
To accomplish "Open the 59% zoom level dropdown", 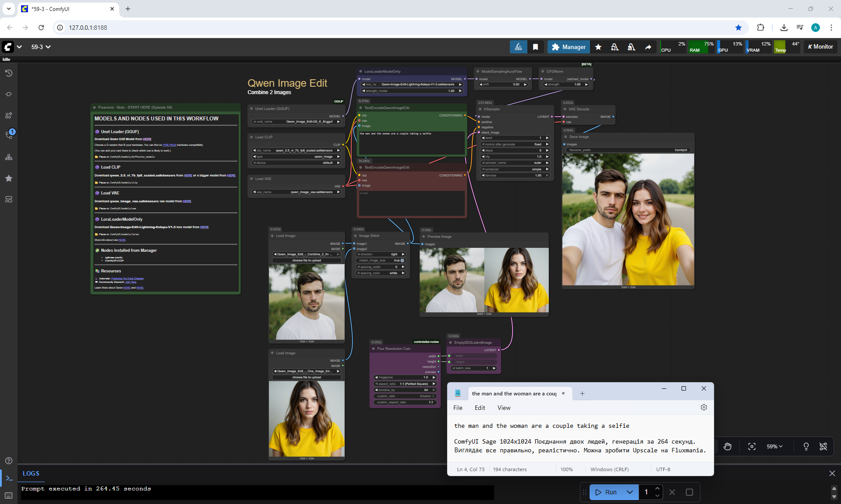I will click(774, 446).
